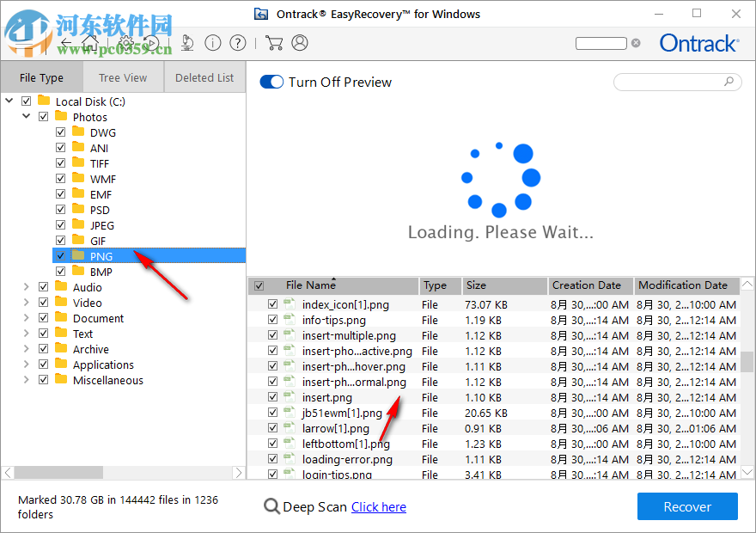The height and width of the screenshot is (533, 756).
Task: Sort by the File Name column header
Action: pyautogui.click(x=333, y=285)
